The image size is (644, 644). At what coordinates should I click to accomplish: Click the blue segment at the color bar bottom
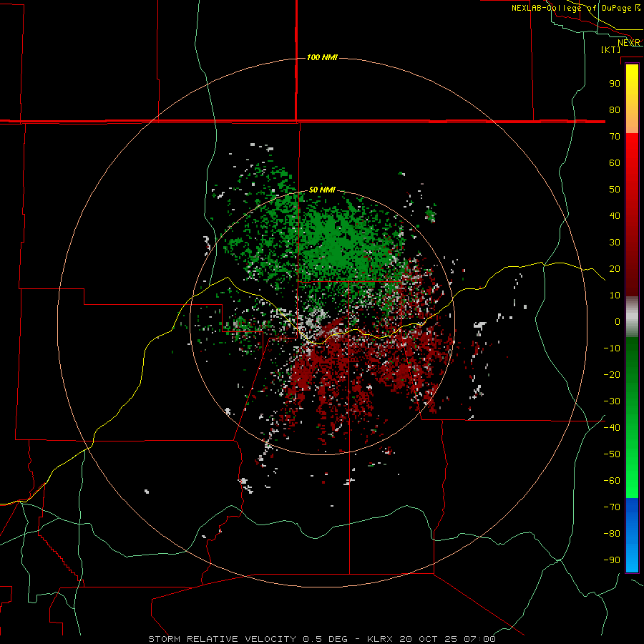tap(632, 535)
